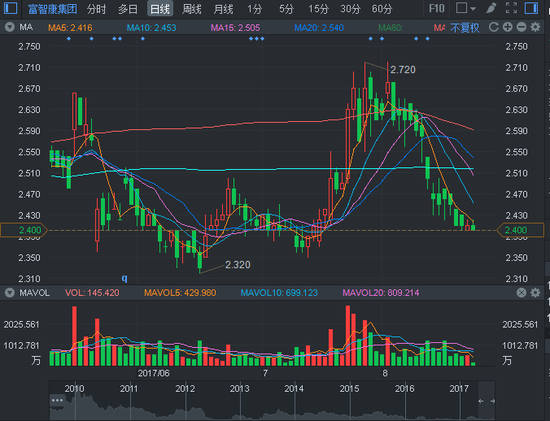Click the MA5: 2.416 value
The width and height of the screenshot is (550, 421).
(70, 28)
